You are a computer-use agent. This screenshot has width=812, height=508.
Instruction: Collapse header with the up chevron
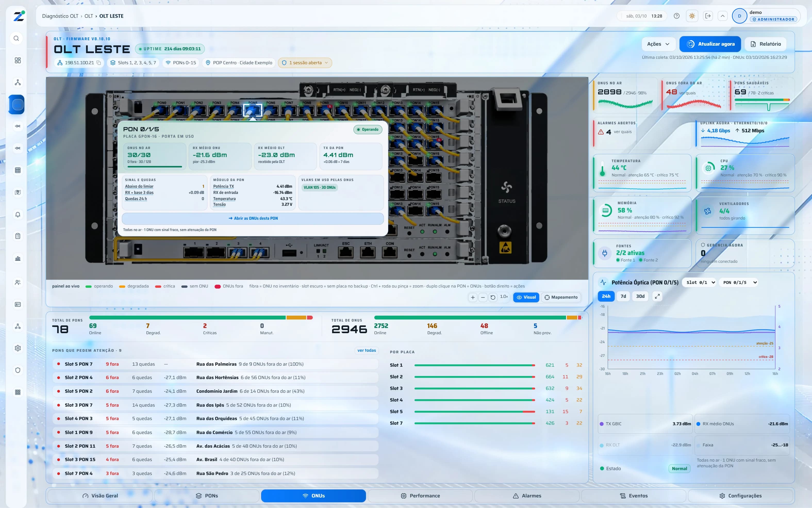723,16
